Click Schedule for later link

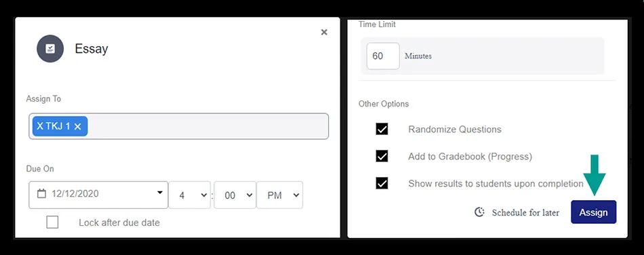[x=525, y=212]
